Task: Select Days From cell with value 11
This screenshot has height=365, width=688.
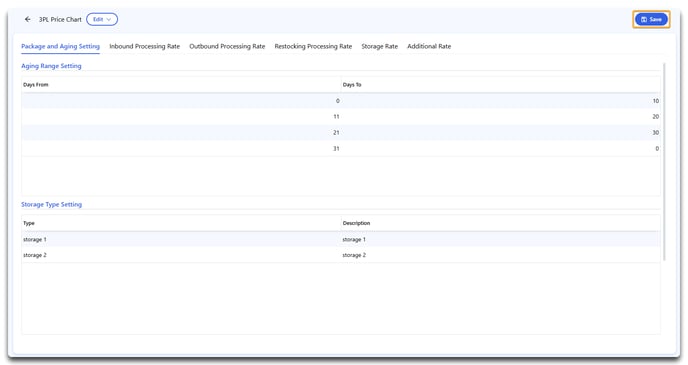Action: click(x=181, y=117)
